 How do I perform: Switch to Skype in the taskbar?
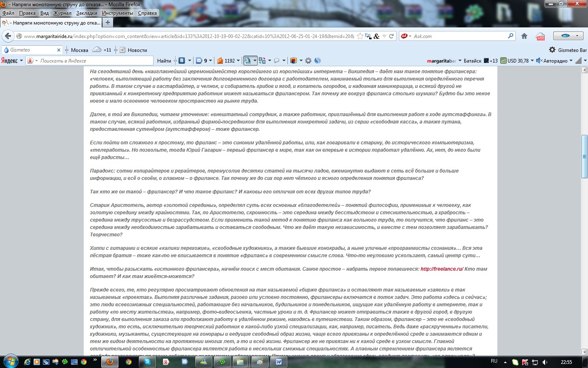(147, 362)
